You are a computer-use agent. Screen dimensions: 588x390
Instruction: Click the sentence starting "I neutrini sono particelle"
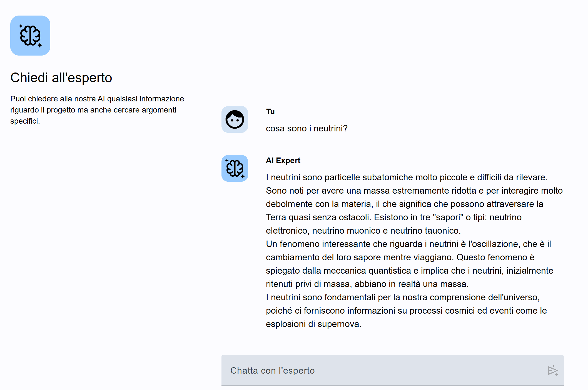406,177
